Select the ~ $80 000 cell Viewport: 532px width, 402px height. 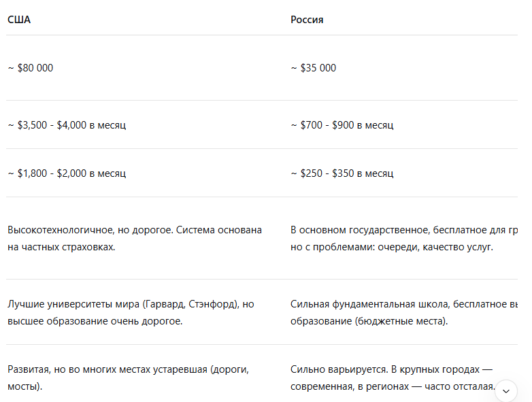(x=31, y=68)
